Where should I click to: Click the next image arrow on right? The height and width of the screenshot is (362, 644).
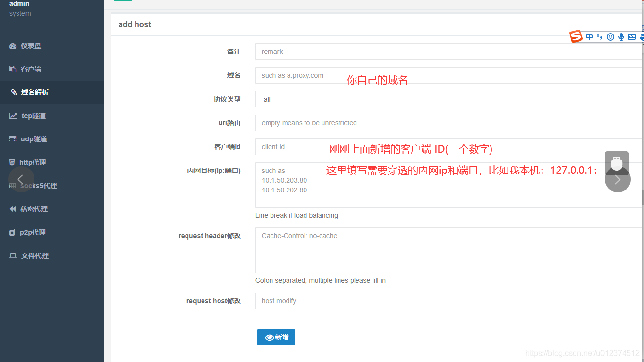[x=618, y=179]
